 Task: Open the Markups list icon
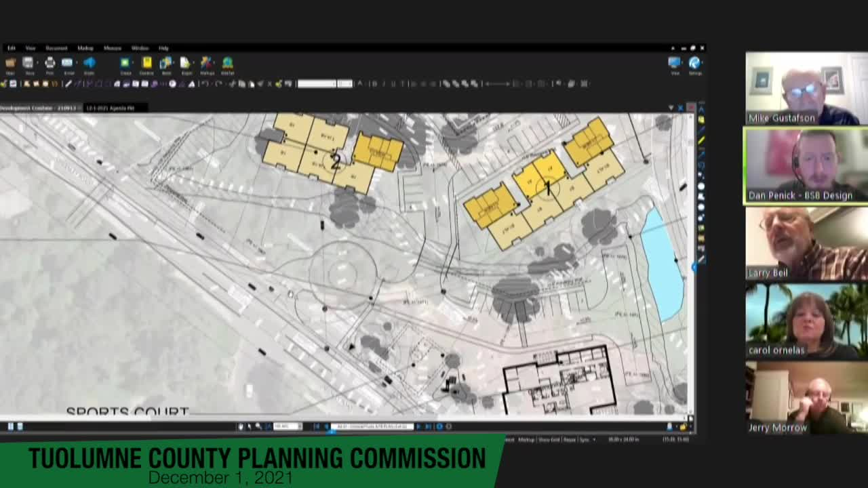[205, 63]
